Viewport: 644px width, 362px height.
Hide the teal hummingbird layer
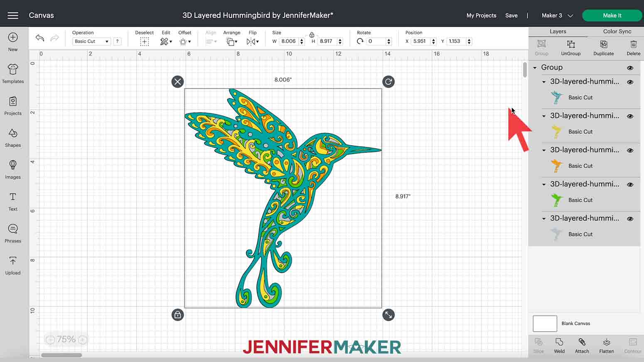(x=630, y=82)
